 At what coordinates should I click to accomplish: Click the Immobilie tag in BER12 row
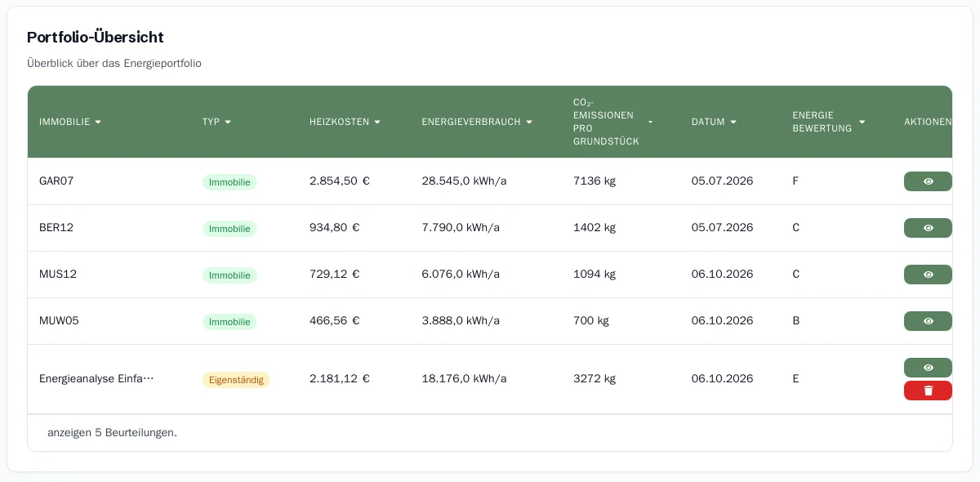[x=229, y=229]
